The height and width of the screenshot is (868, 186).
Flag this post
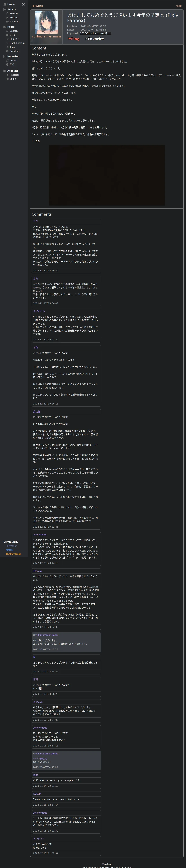click(74, 39)
